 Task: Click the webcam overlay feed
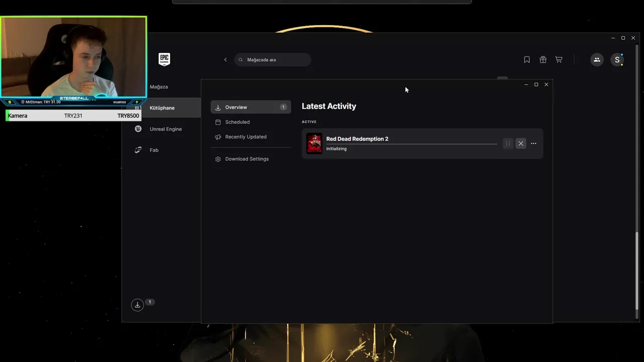(73, 57)
